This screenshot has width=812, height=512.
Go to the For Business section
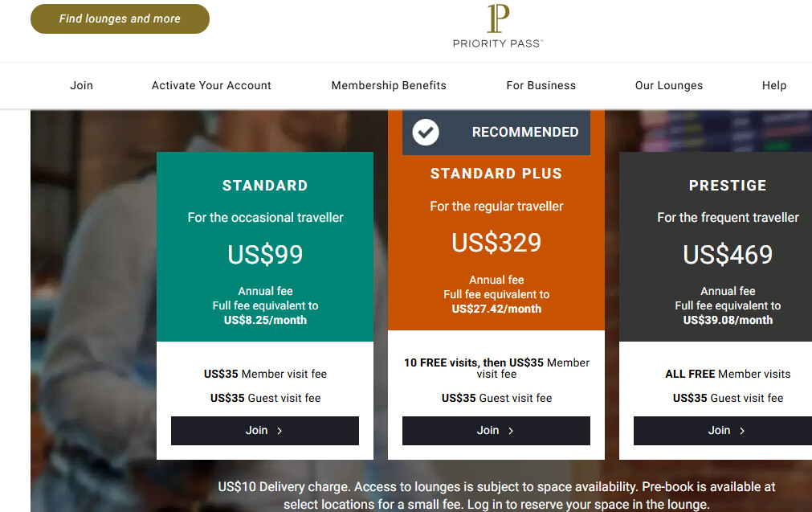[x=541, y=85]
